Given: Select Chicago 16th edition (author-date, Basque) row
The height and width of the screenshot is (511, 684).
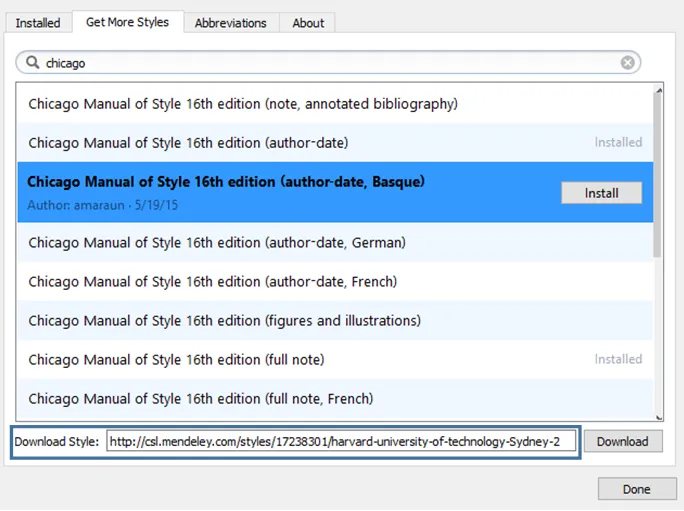Looking at the screenshot, I should [335, 192].
